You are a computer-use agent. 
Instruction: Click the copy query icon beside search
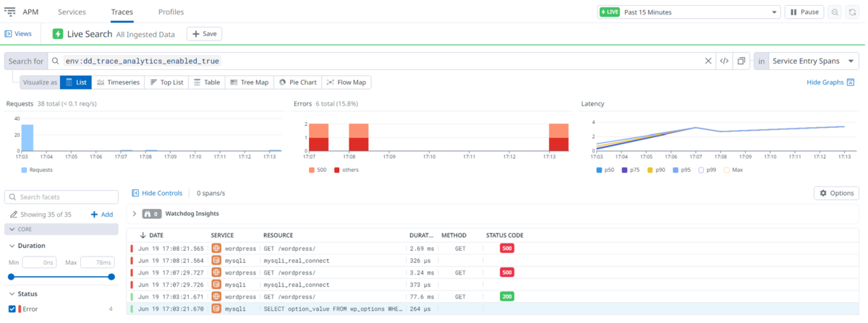[741, 61]
